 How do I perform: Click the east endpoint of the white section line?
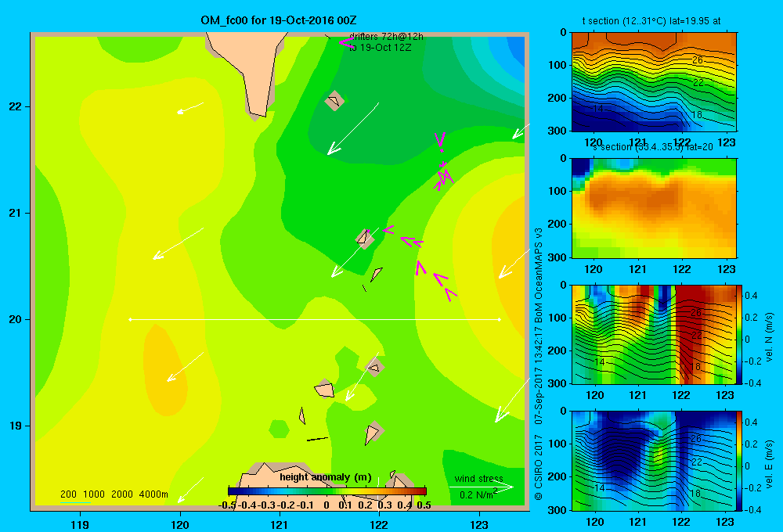[x=500, y=319]
